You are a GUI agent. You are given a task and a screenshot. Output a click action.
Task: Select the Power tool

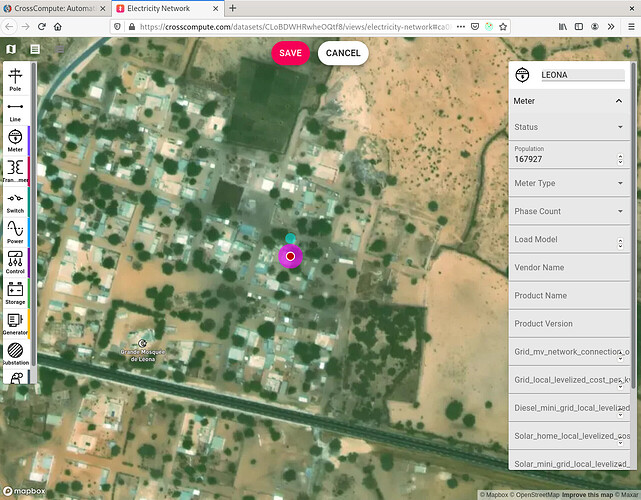coord(15,232)
